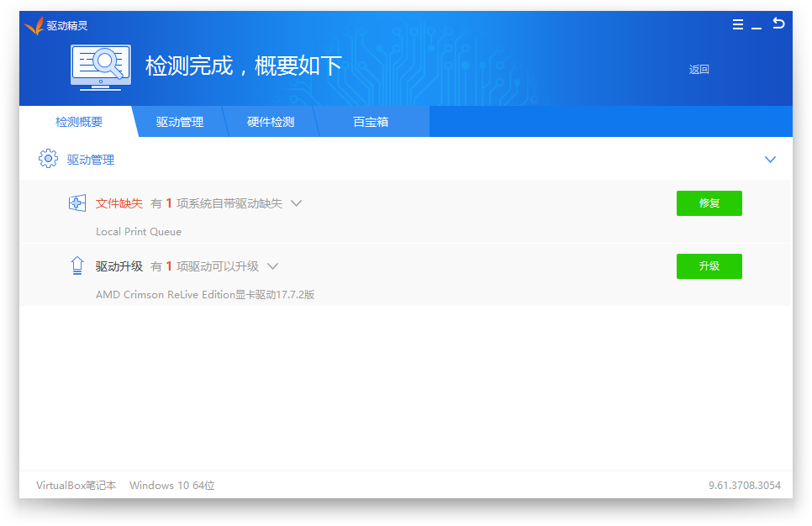Expand the 驱动升级 upgradeable-driver list
The width and height of the screenshot is (812, 526).
[x=272, y=266]
